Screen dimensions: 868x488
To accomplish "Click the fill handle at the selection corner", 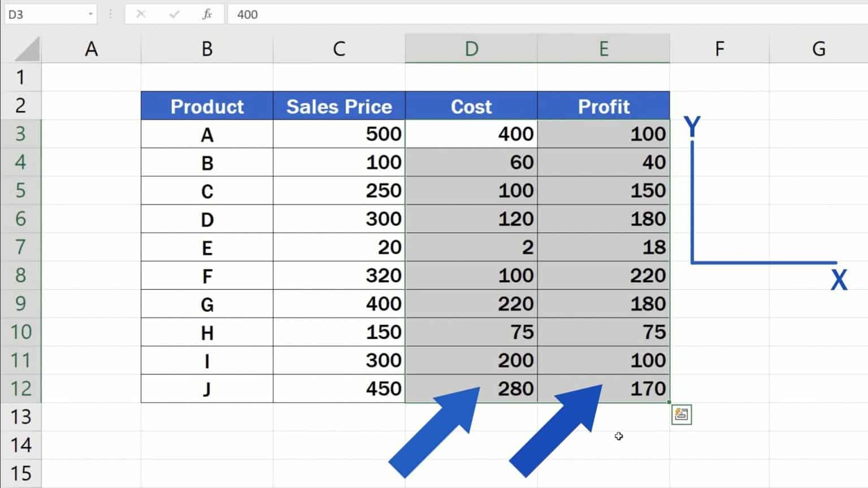I will click(x=669, y=402).
